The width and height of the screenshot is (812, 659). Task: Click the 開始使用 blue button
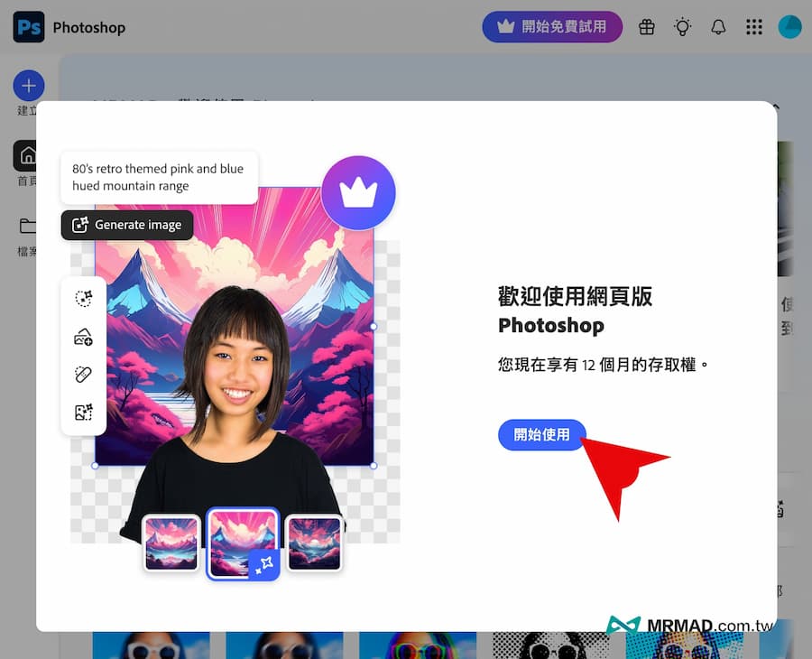[541, 434]
